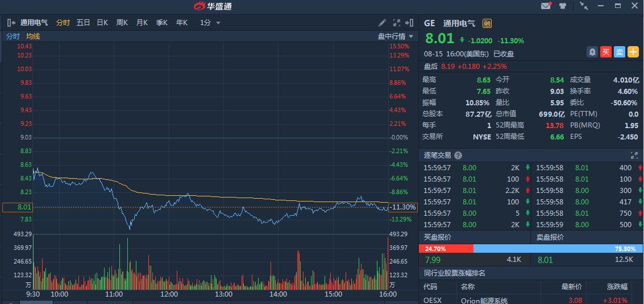This screenshot has width=644, height=304.
Task: Click the blue 75.30% ask ratio bar
Action: tap(559, 248)
